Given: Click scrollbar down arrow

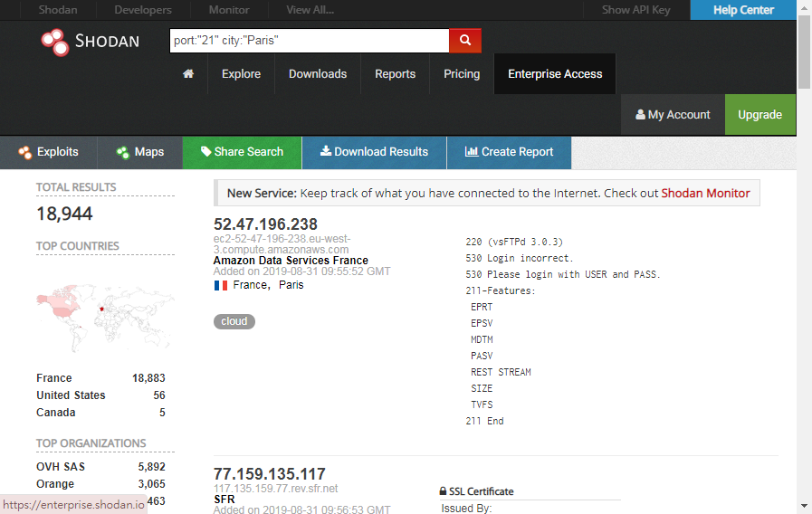Looking at the screenshot, I should (x=804, y=506).
